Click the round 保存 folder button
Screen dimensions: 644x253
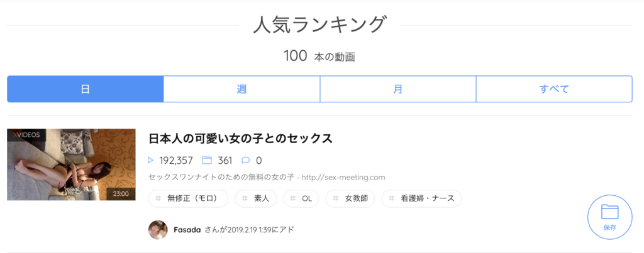pyautogui.click(x=609, y=217)
